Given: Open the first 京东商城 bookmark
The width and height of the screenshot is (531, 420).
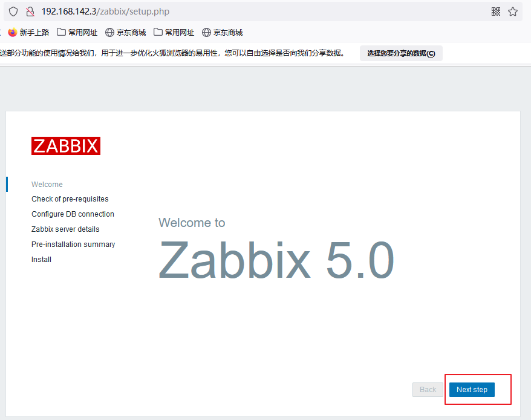Looking at the screenshot, I should (126, 33).
